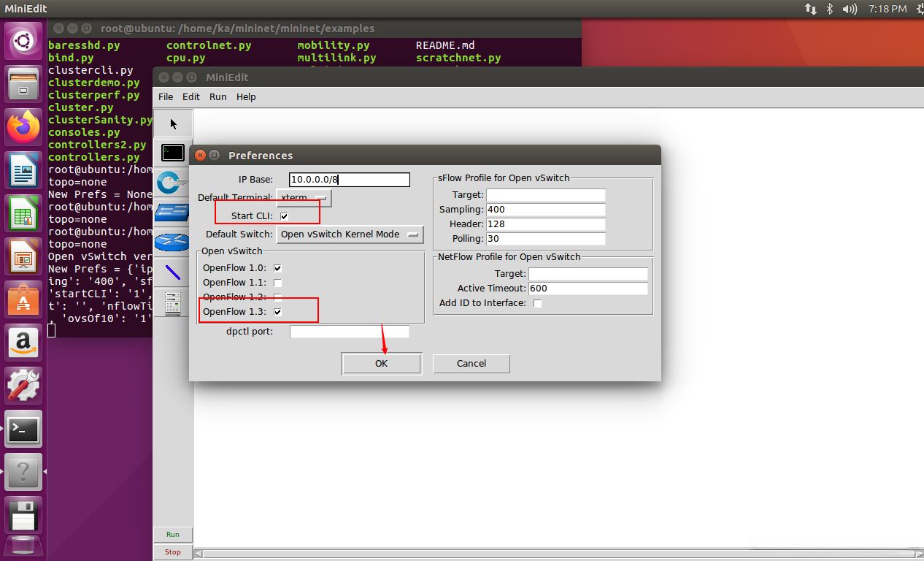Click Cancel in the Preferences dialog
This screenshot has width=924, height=561.
[x=471, y=364]
